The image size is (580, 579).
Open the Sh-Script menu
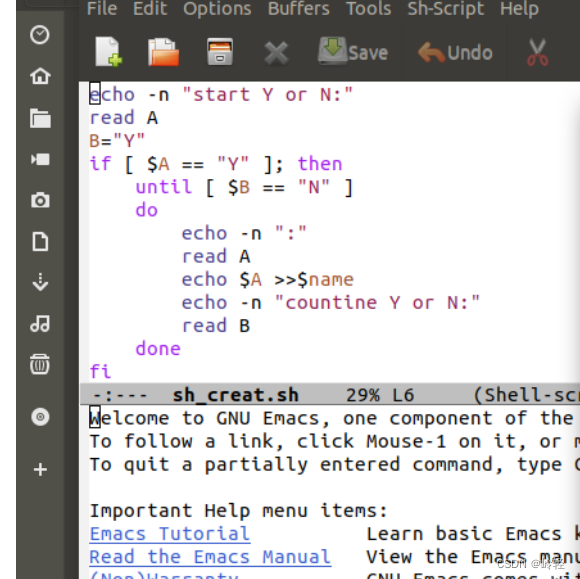click(445, 9)
